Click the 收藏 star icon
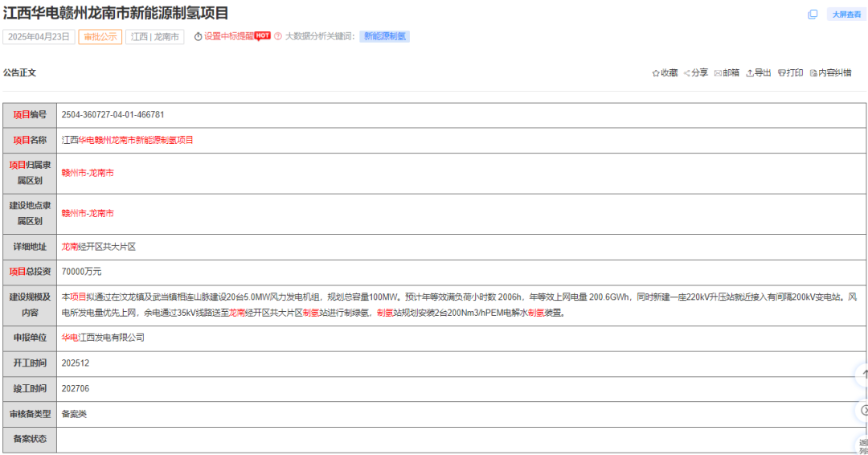 click(x=656, y=73)
